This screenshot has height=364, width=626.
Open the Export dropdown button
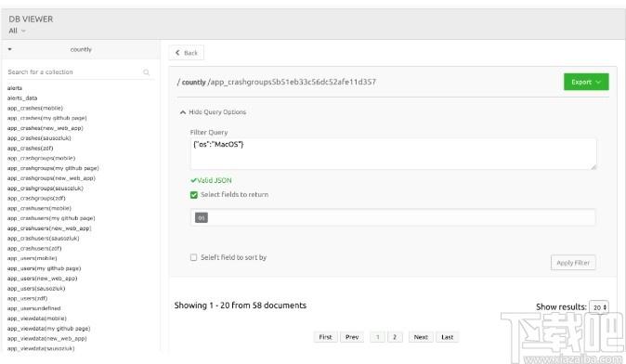pos(586,82)
